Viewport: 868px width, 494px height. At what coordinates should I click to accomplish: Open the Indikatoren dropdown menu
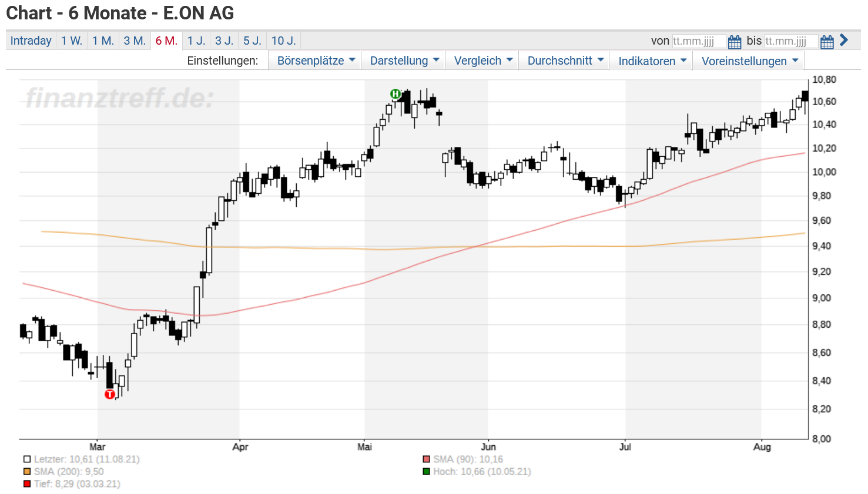pyautogui.click(x=651, y=61)
